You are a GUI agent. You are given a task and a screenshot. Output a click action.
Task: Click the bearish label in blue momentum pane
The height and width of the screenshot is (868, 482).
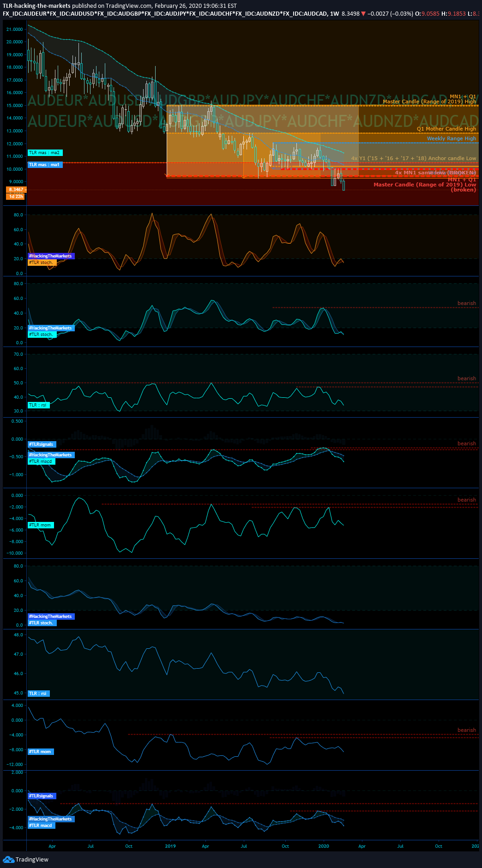[x=467, y=730]
